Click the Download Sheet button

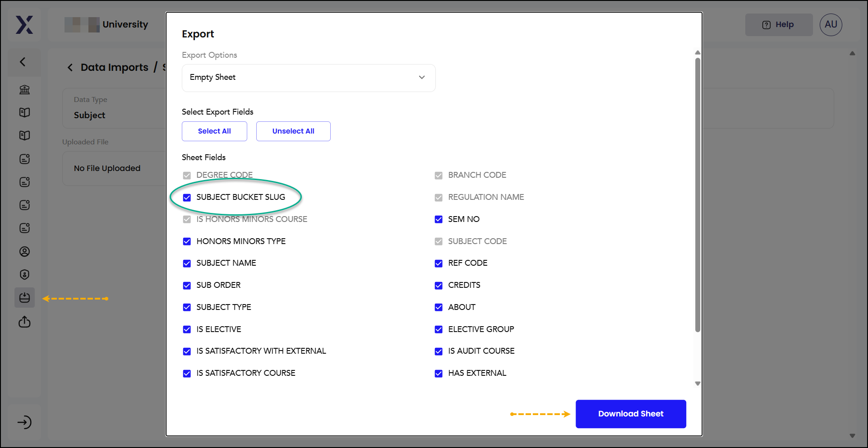point(631,414)
